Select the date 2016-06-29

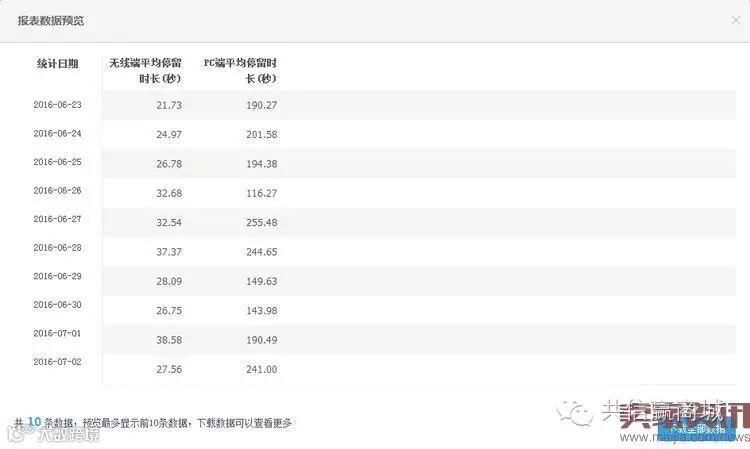(x=57, y=276)
